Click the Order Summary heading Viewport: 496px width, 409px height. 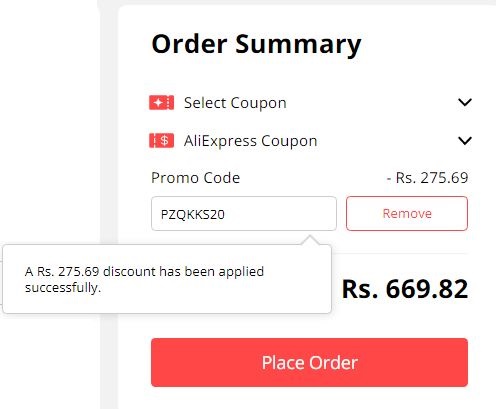click(256, 44)
